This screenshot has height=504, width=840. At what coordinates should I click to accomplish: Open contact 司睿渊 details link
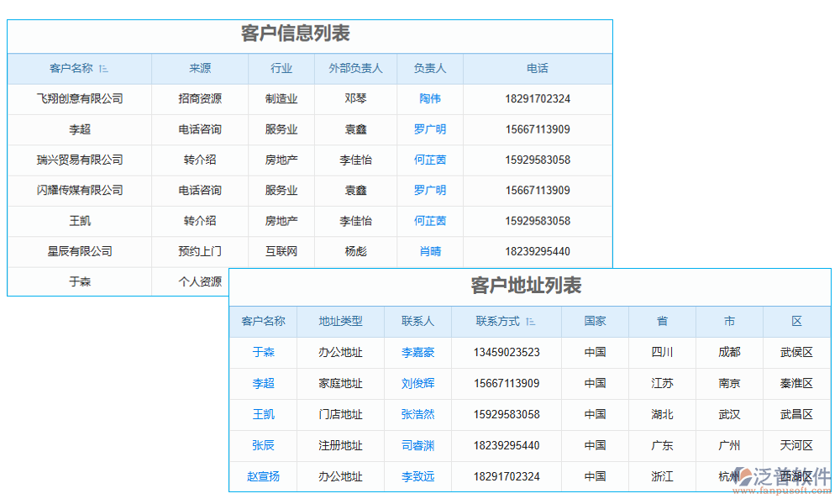click(x=417, y=445)
